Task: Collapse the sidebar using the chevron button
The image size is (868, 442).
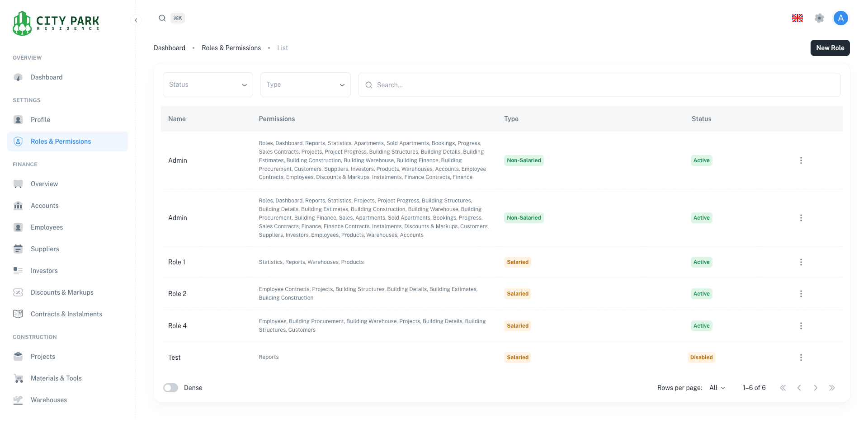Action: (x=136, y=20)
